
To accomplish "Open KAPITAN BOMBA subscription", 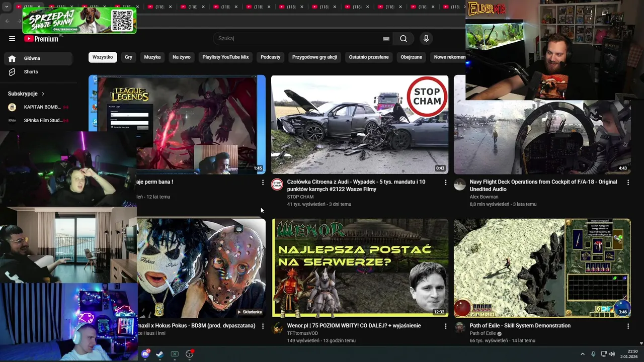I will 38,107.
